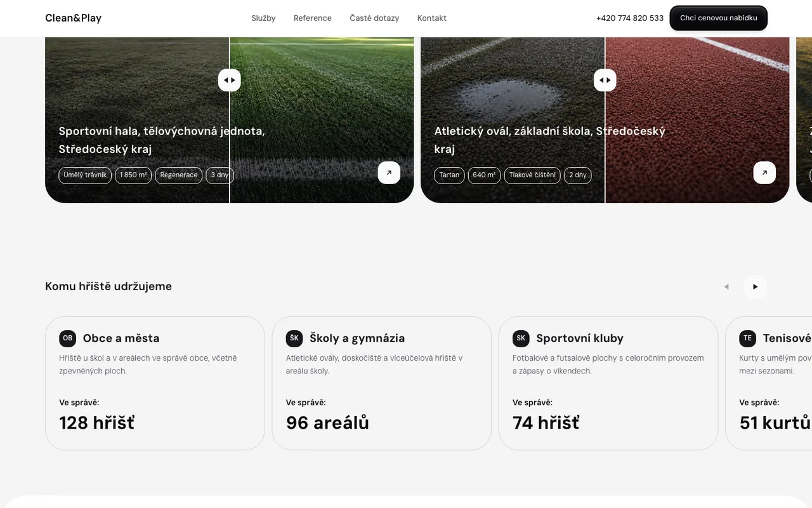Image resolution: width=812 pixels, height=508 pixels.
Task: Open the arrow link on Atletický ovál card
Action: pos(764,173)
